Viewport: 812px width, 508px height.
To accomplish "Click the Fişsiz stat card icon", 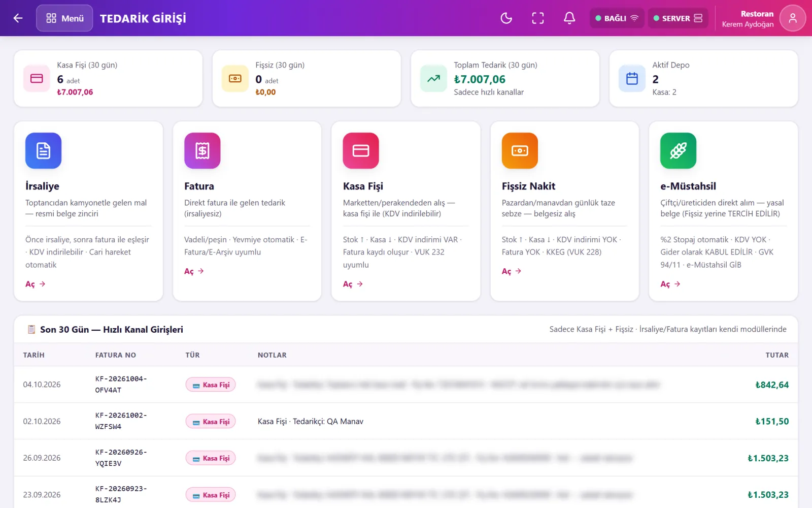I will (x=235, y=79).
